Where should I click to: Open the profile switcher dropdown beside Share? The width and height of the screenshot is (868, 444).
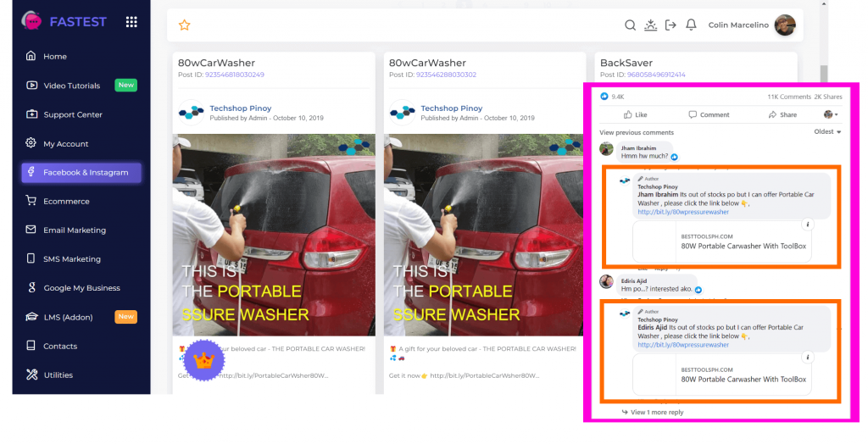click(831, 114)
